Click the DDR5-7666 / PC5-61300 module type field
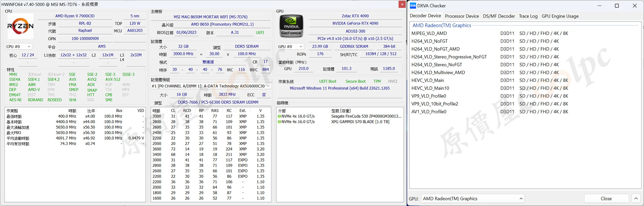This screenshot has height=206, width=644. (x=218, y=102)
